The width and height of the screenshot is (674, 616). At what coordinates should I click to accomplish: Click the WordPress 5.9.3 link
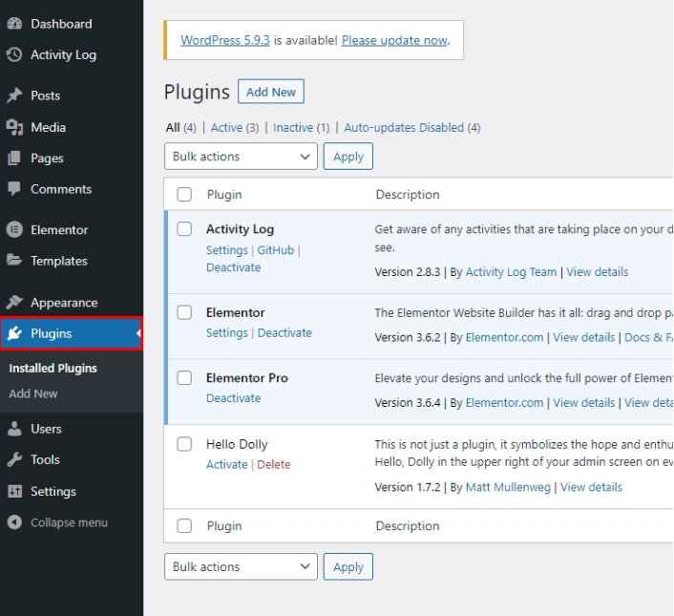225,40
